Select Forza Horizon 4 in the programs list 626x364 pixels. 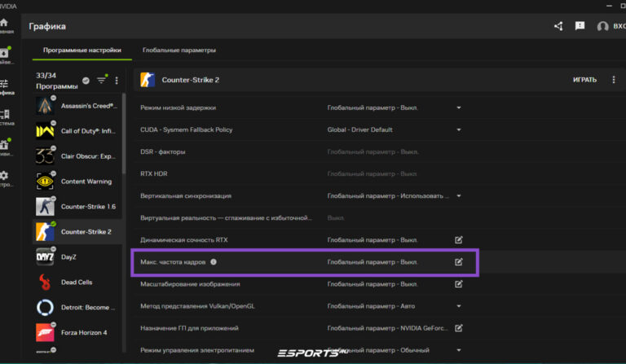[x=77, y=332]
